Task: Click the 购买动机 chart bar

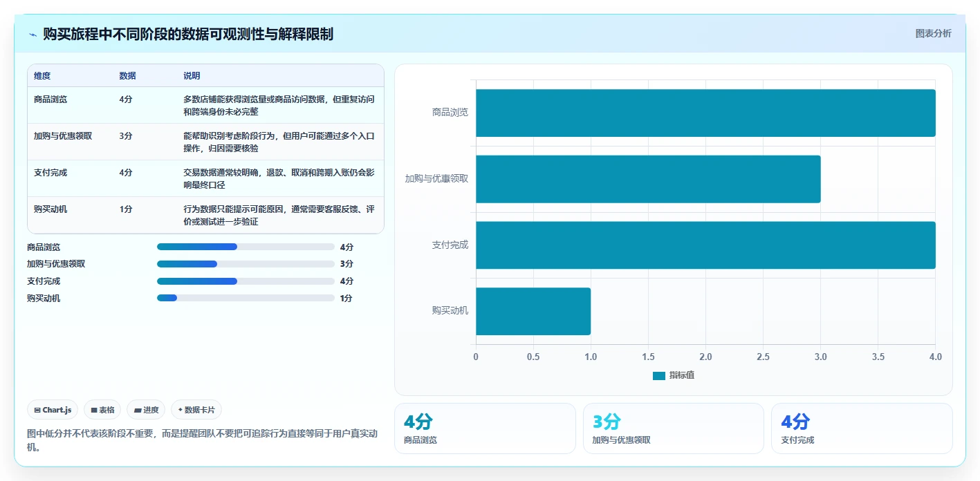Action: tap(533, 312)
